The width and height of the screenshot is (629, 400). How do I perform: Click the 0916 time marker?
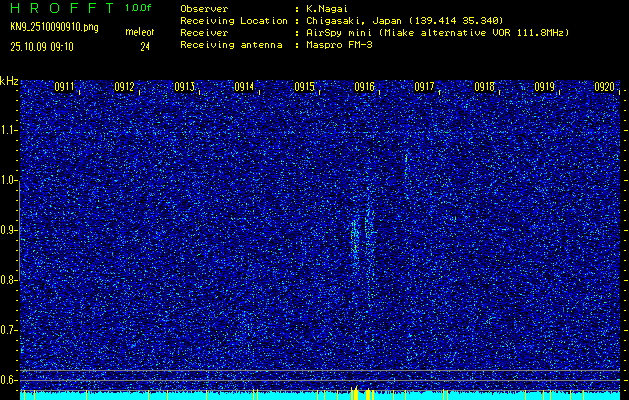pos(365,87)
